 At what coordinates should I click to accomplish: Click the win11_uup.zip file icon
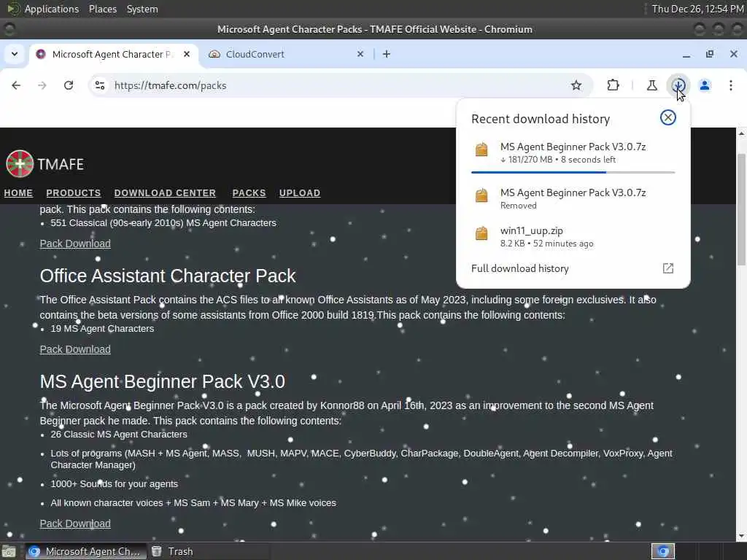click(481, 233)
